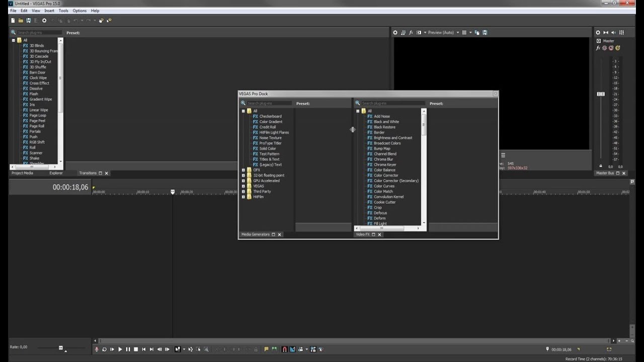Switch to the Project Media tab
The image size is (644, 362).
[x=22, y=173]
